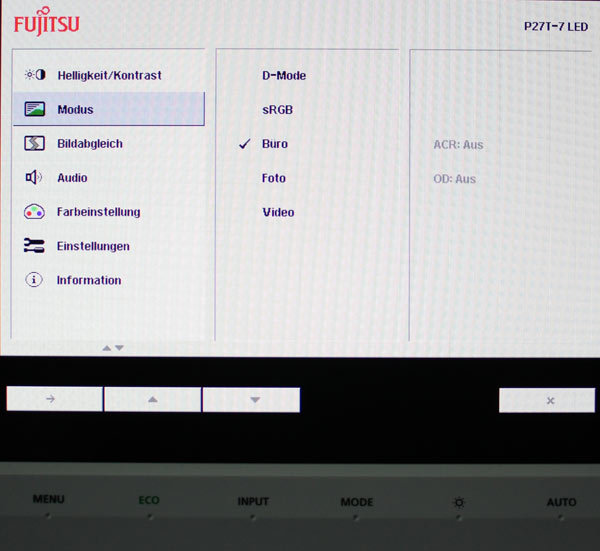Viewport: 600px width, 551px height.
Task: Click the small down triangle scroll indicator
Action: (119, 348)
